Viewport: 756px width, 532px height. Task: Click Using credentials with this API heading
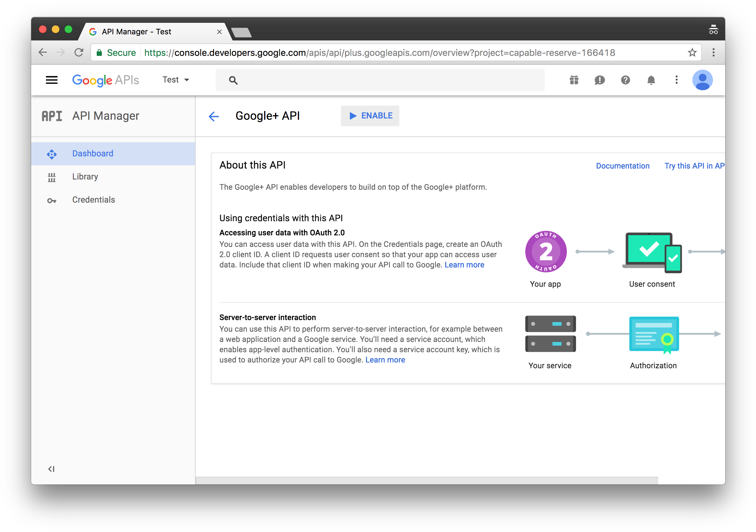[281, 218]
